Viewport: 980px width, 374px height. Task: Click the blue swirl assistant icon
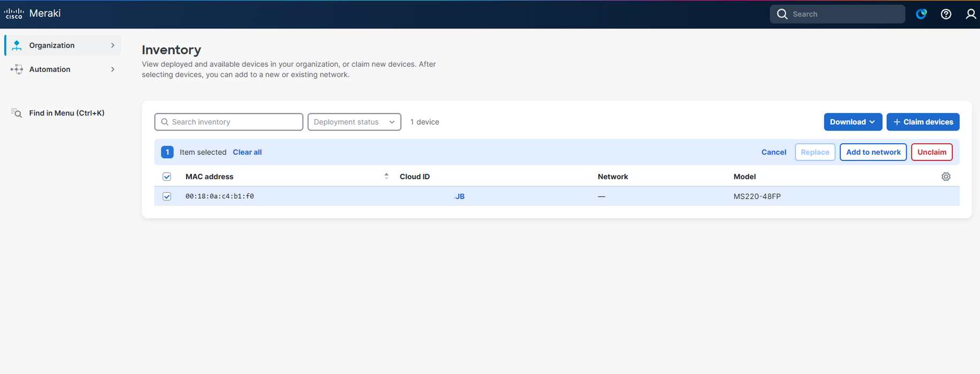coord(921,14)
